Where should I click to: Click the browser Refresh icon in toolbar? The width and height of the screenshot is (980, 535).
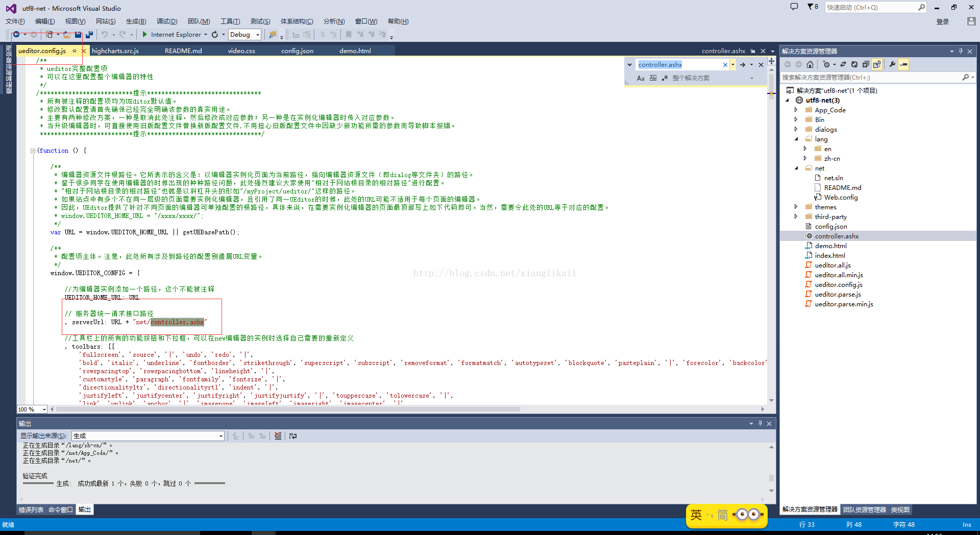coord(215,34)
